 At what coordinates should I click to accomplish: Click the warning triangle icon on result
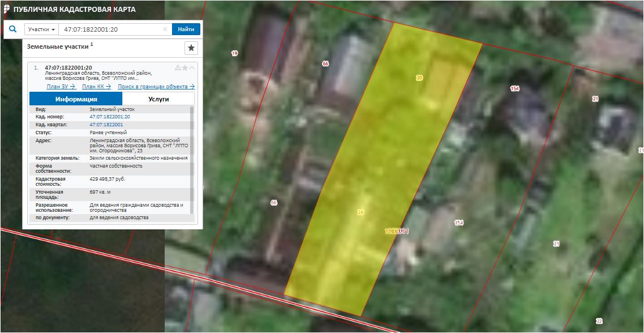coord(178,68)
